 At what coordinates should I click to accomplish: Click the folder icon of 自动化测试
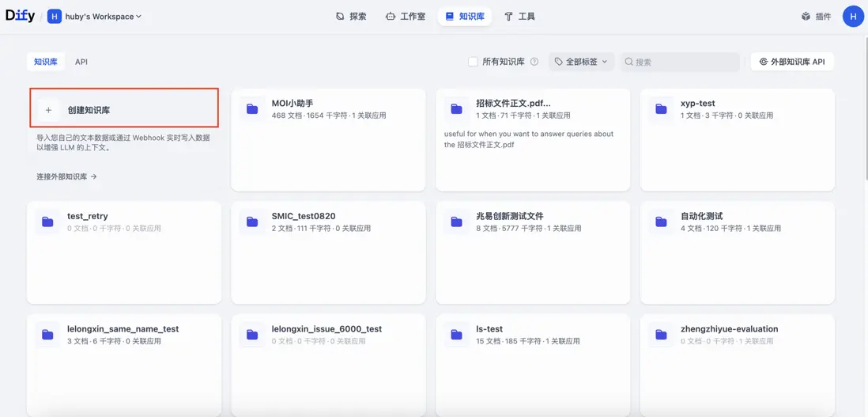661,222
